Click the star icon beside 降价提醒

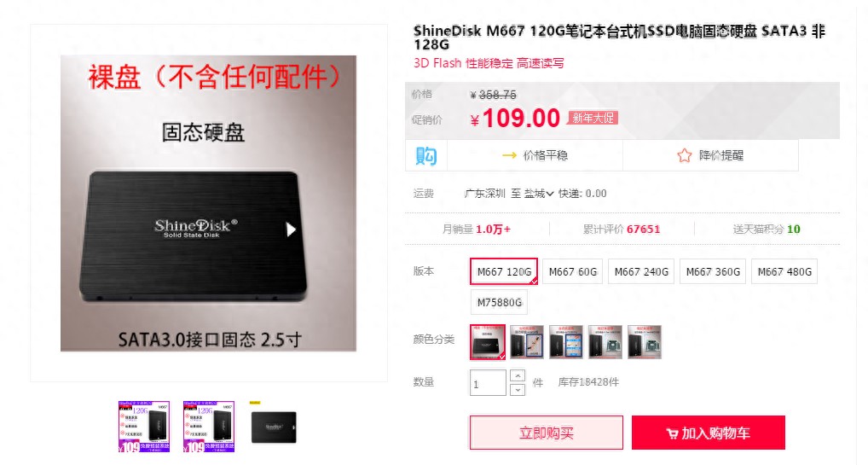click(684, 155)
